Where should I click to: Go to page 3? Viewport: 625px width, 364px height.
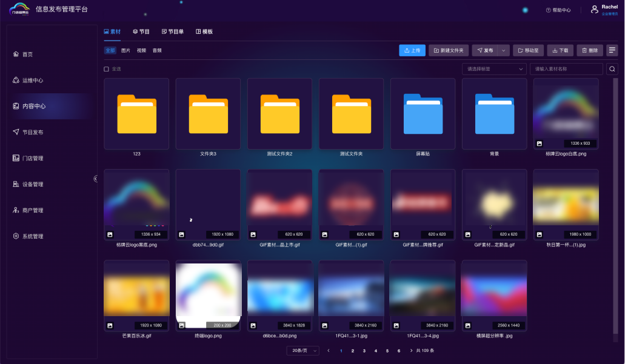coord(364,351)
